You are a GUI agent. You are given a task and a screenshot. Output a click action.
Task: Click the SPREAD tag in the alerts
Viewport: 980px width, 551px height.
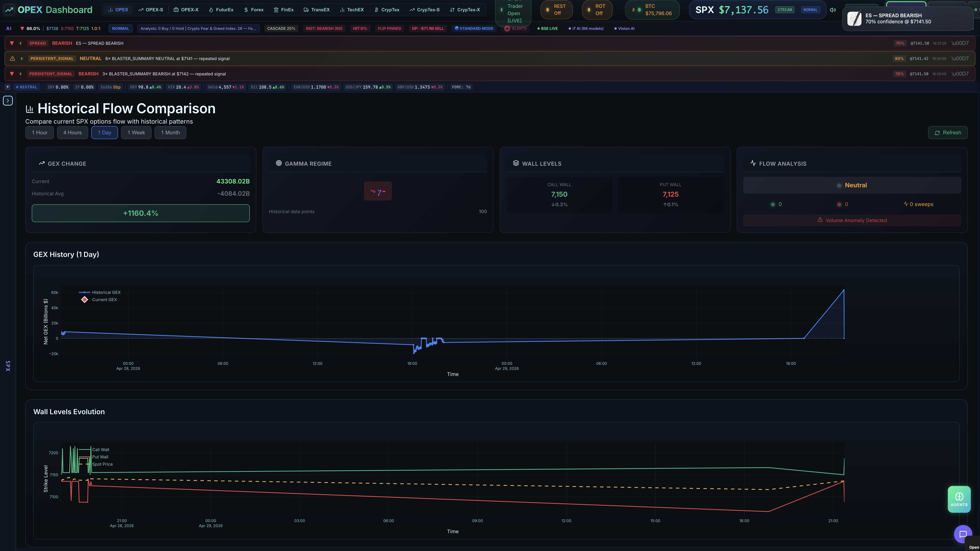point(38,43)
